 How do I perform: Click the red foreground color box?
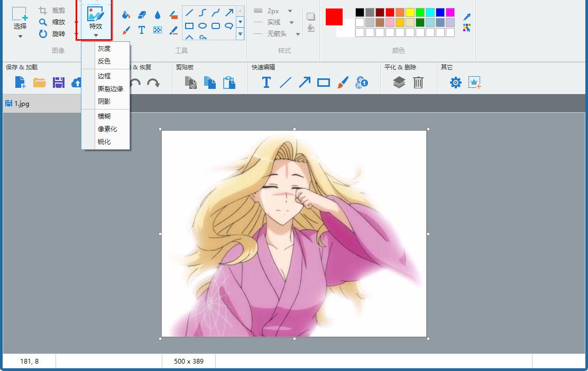pyautogui.click(x=334, y=17)
